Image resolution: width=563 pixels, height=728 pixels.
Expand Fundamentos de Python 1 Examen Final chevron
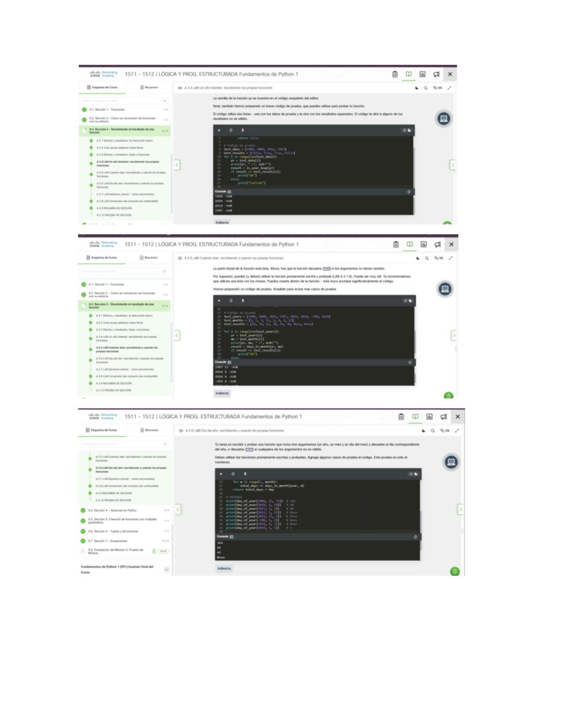point(167,570)
